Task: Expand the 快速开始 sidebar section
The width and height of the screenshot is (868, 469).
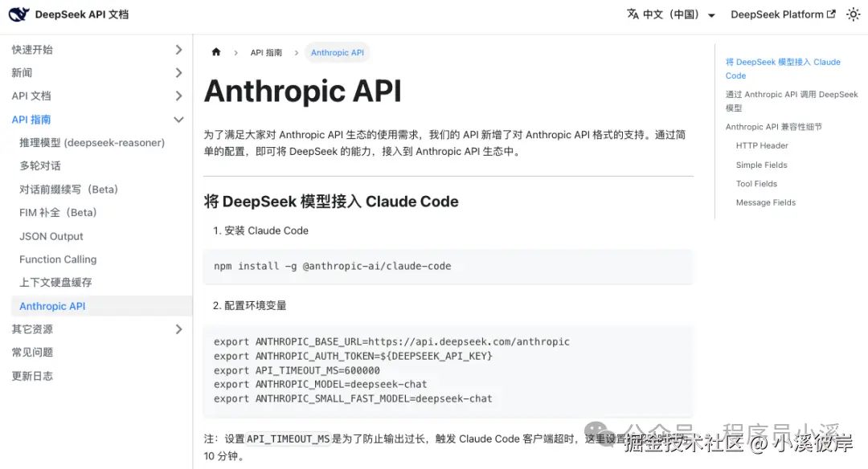Action: coord(178,50)
